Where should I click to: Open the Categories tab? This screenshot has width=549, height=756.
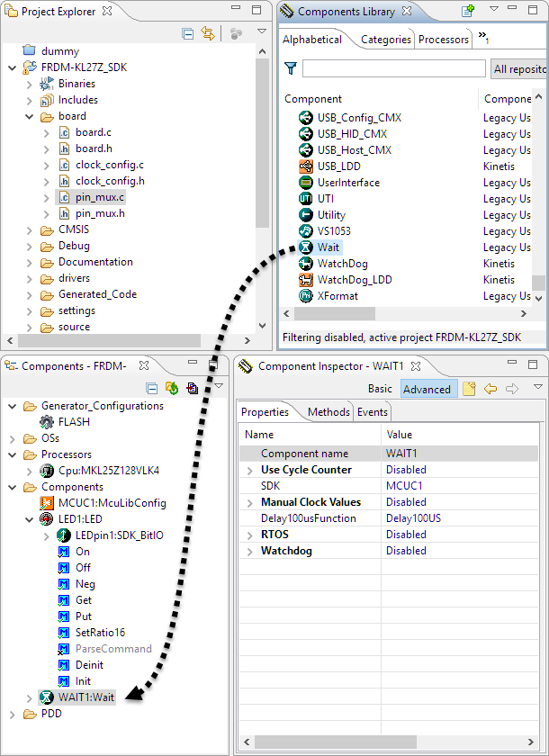pos(386,40)
